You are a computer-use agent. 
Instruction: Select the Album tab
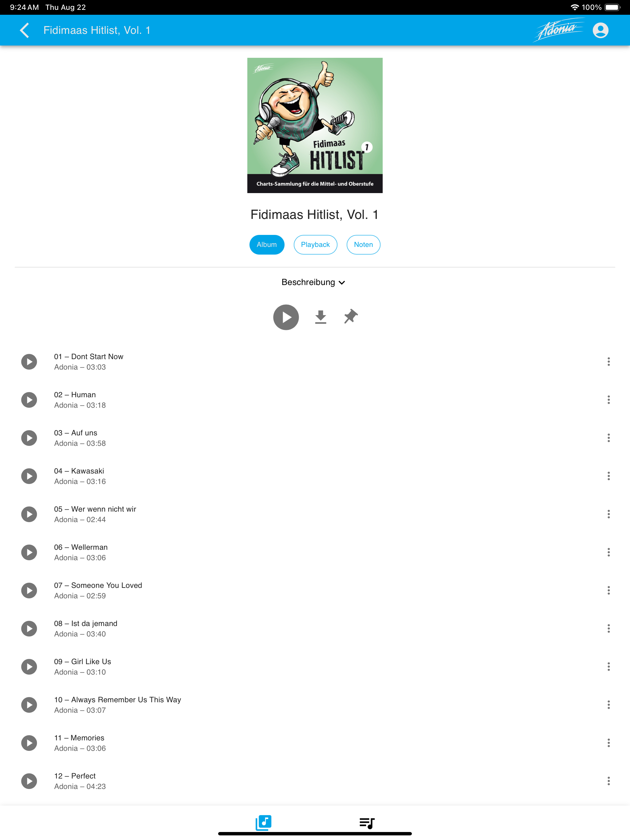coord(267,244)
